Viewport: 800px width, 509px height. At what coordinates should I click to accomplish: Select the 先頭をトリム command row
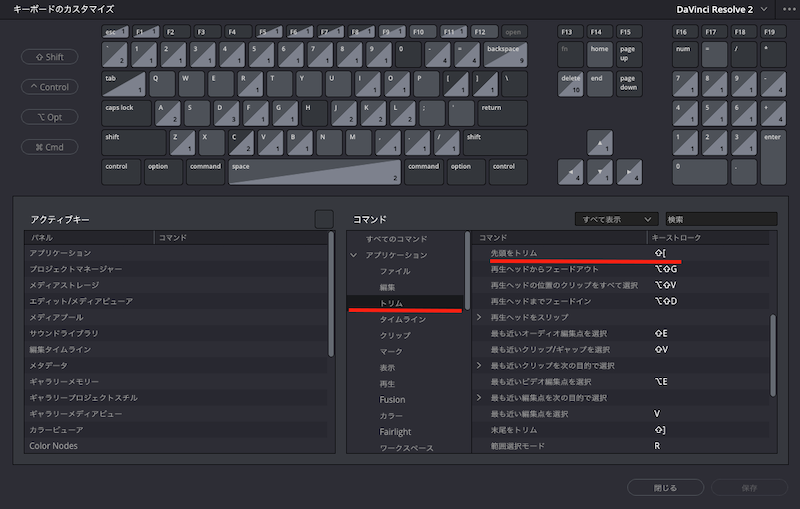click(x=620, y=253)
